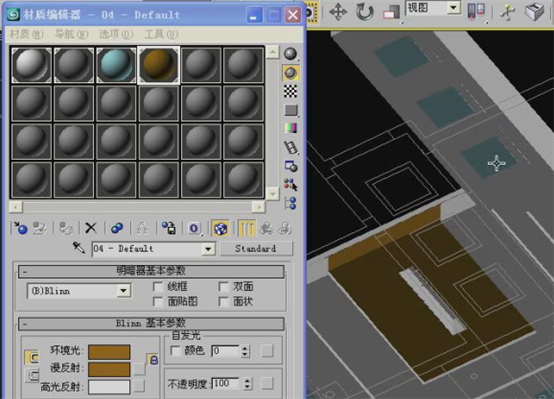Click the Sample Type sphere icon

click(x=290, y=54)
